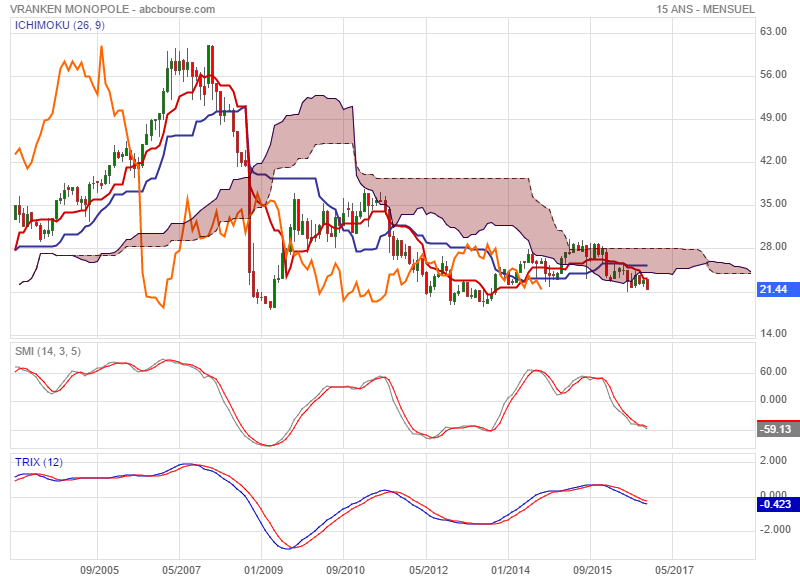This screenshot has height=580, width=800.
Task: Click the 05/2017 date axis label
Action: (674, 570)
